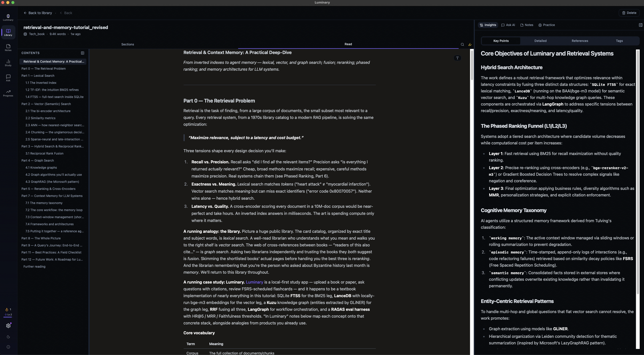Select the Library sidebar icon

8,32
